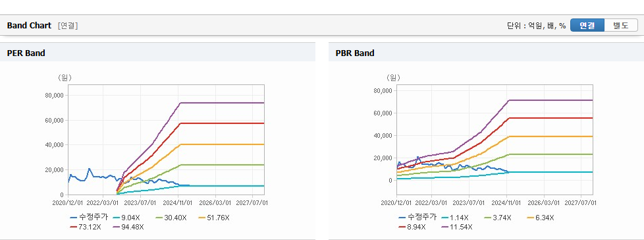Viewport: 644px width, 240px height.
Task: Switch to the 별도 view button
Action: click(x=620, y=26)
